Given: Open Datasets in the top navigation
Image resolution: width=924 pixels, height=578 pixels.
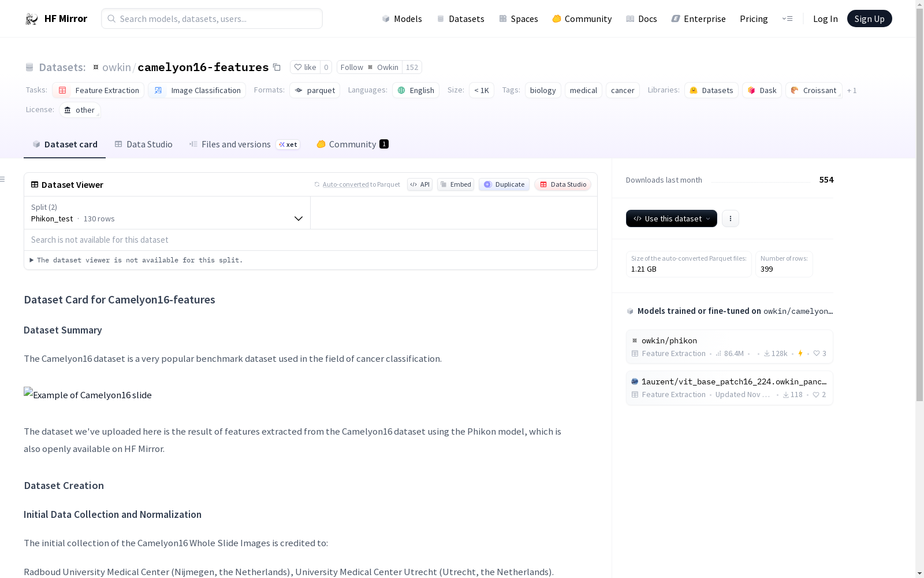Looking at the screenshot, I should click(x=460, y=18).
